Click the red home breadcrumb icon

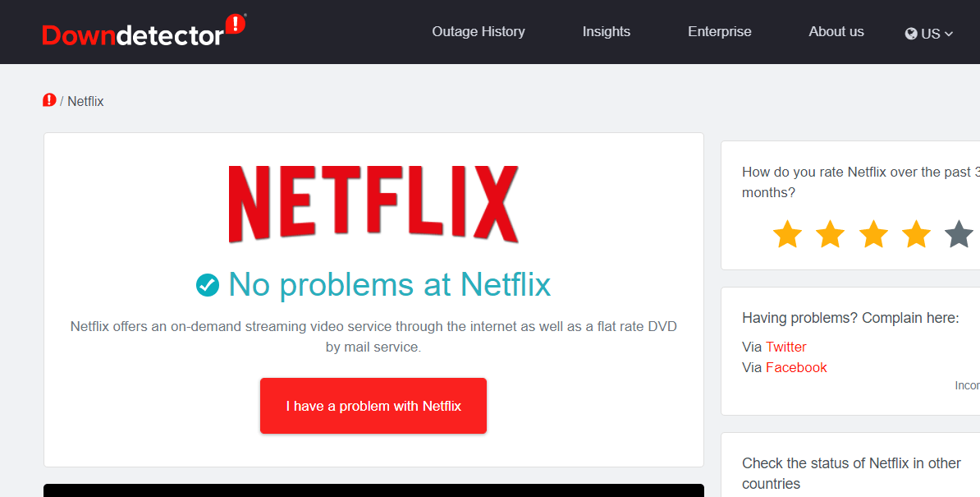coord(49,100)
